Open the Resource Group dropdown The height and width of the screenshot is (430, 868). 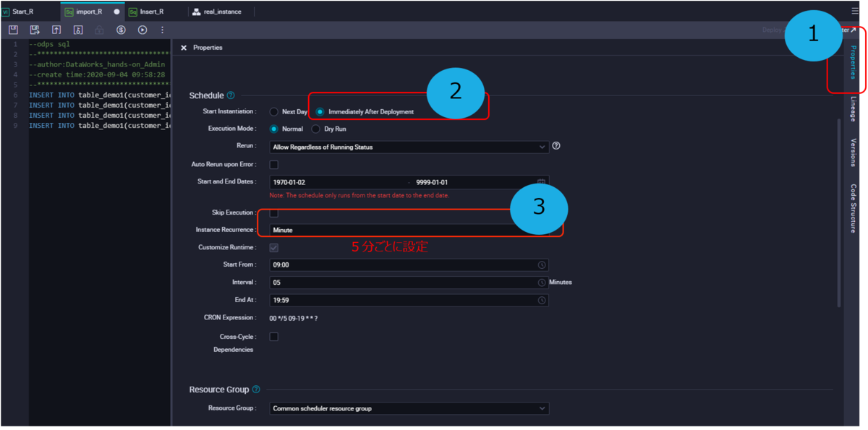(409, 408)
